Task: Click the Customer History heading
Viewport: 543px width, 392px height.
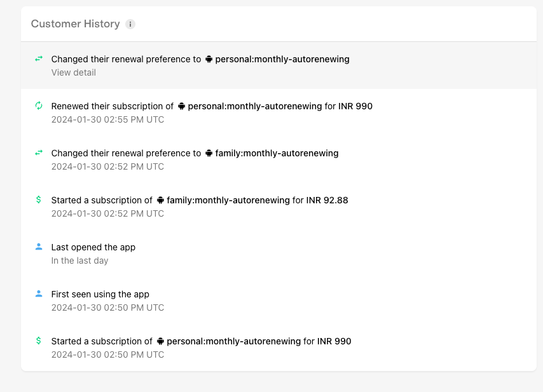Action: [x=75, y=24]
